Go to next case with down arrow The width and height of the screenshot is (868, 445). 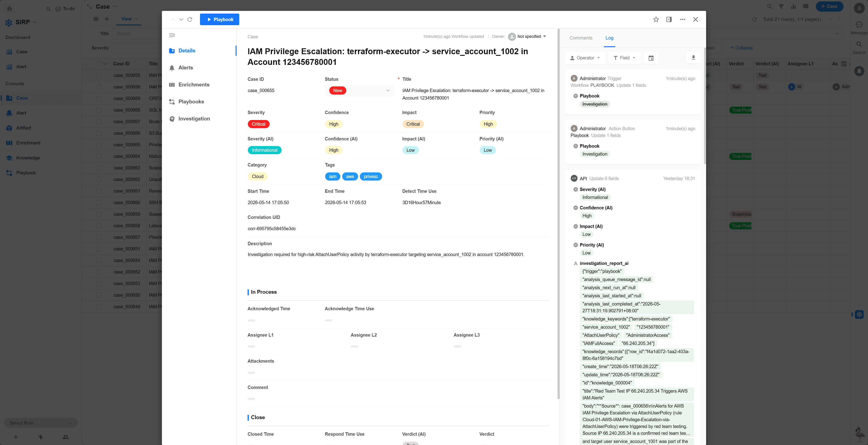pyautogui.click(x=181, y=20)
